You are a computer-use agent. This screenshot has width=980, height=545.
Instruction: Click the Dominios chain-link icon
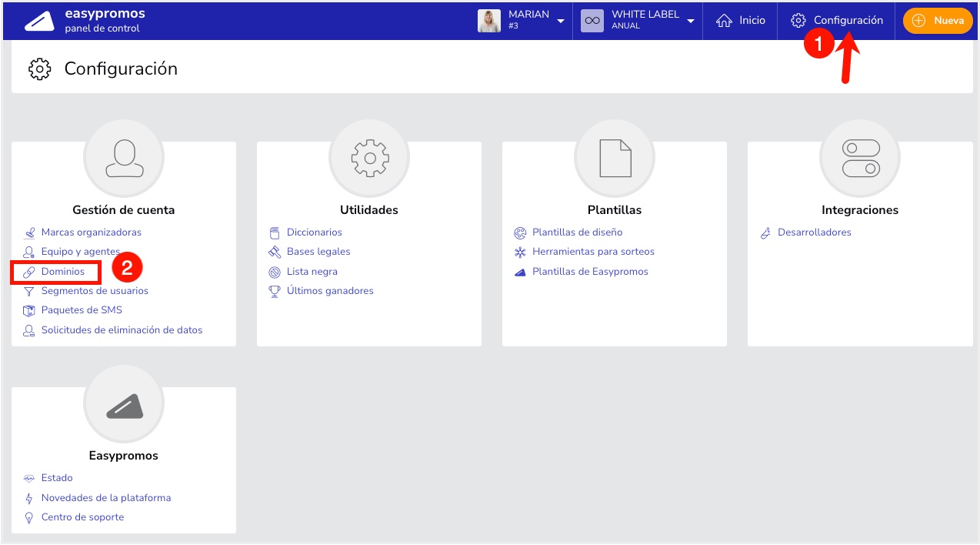pos(29,272)
